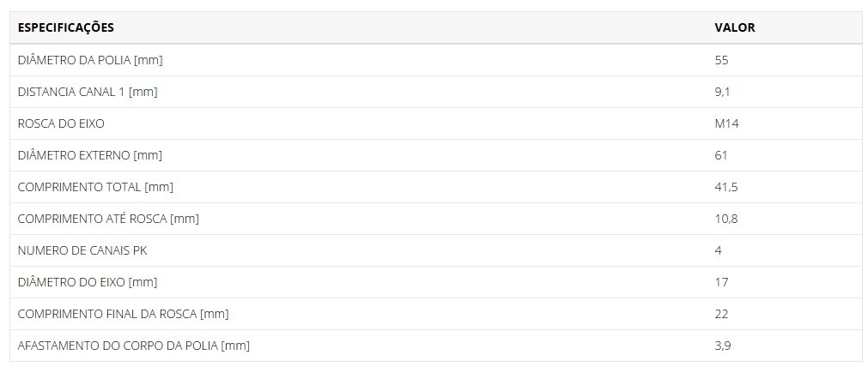The height and width of the screenshot is (367, 868).
Task: Select the NUMERO DE CANAIS PK label
Action: [82, 250]
